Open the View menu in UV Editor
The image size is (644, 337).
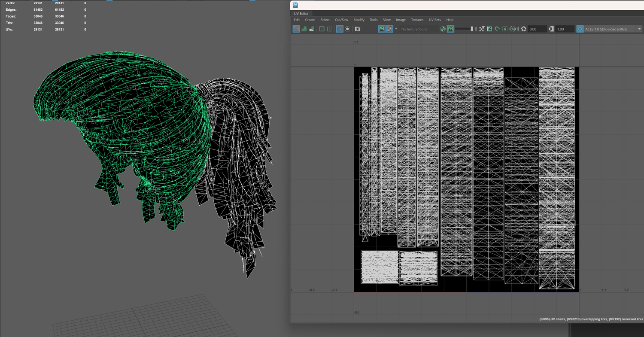[x=387, y=20]
